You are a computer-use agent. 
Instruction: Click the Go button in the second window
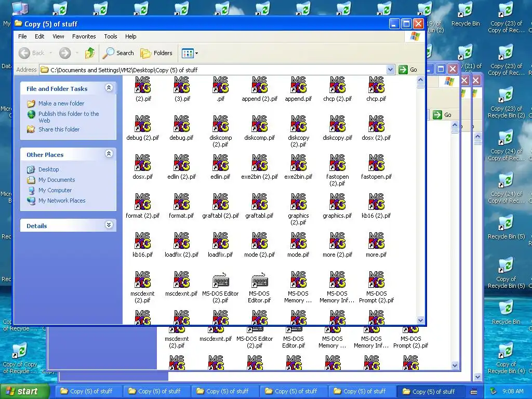(443, 115)
